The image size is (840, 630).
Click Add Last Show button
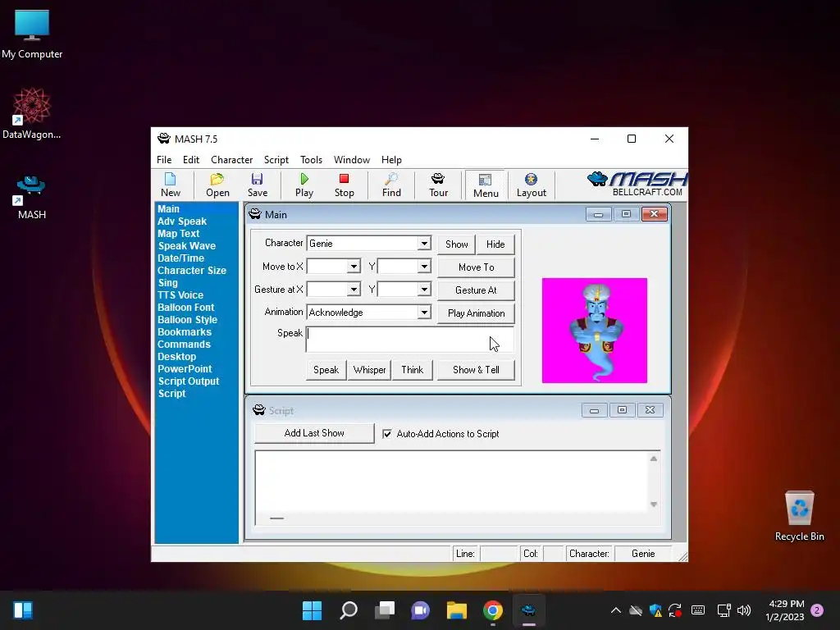tap(314, 433)
